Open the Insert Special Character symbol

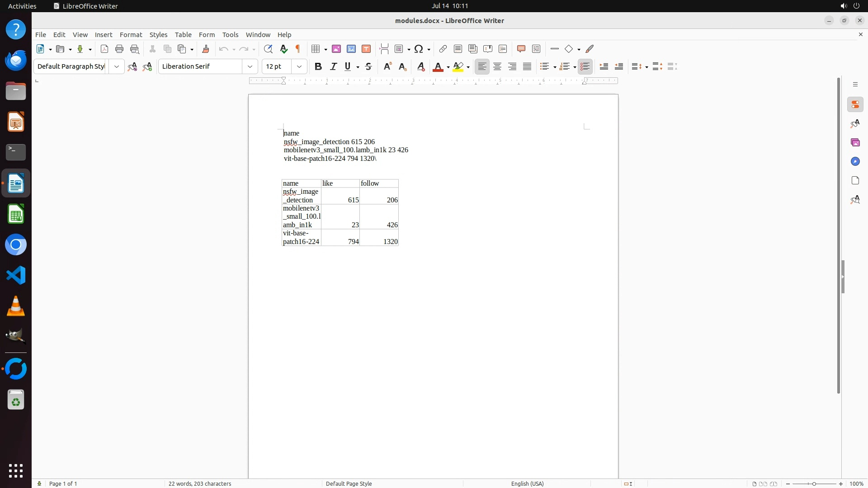click(419, 49)
